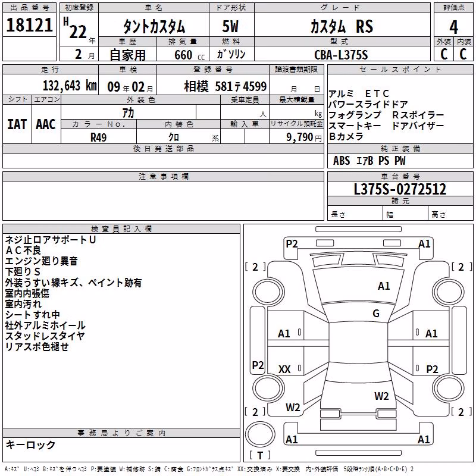The image size is (476, 476).
Task: Click inspector note 室内内張傷
Action: coord(27,293)
